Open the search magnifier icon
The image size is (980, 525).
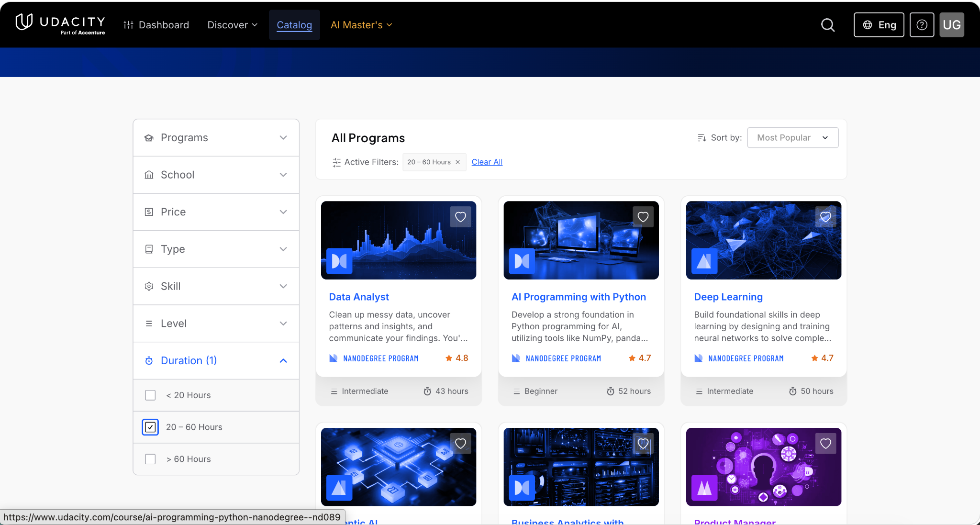(x=828, y=25)
